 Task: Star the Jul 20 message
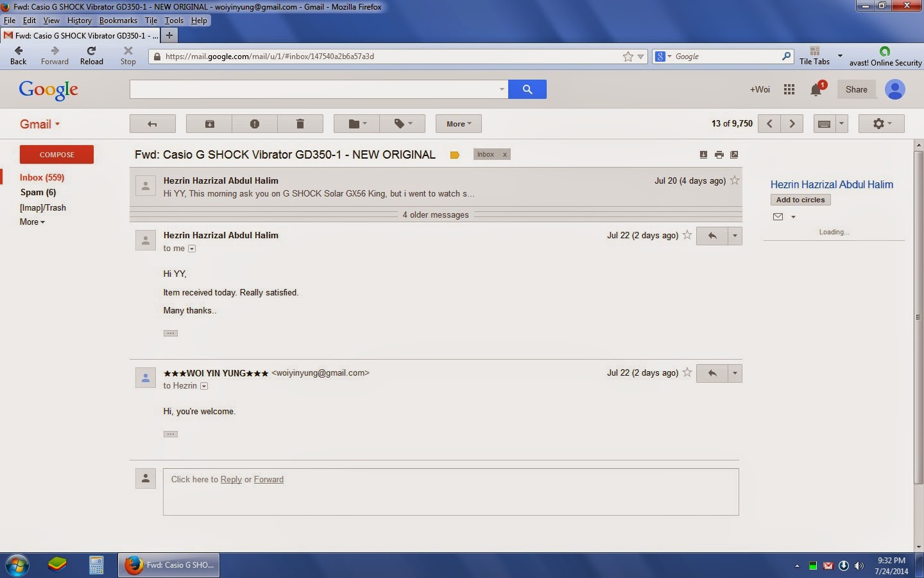735,180
